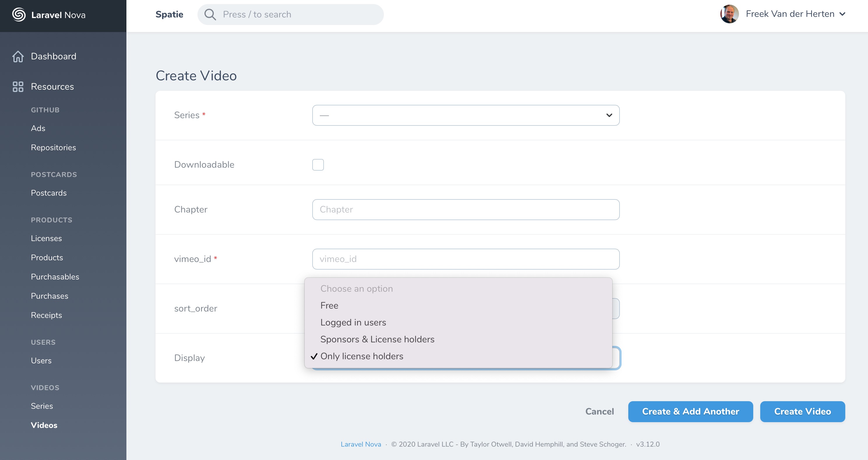
Task: Open Postcards resource link
Action: 49,193
